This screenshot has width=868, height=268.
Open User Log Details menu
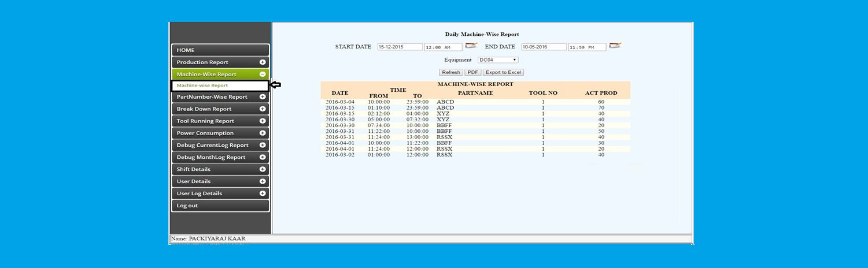click(x=220, y=193)
